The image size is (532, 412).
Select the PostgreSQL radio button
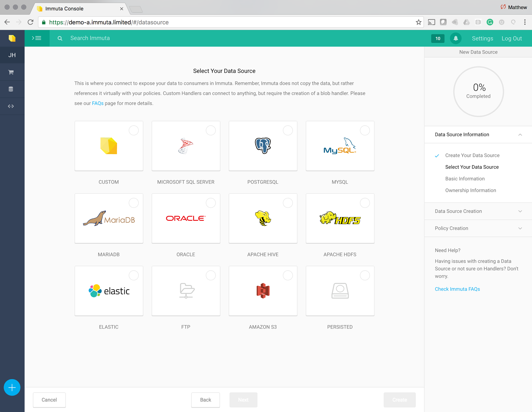(288, 130)
